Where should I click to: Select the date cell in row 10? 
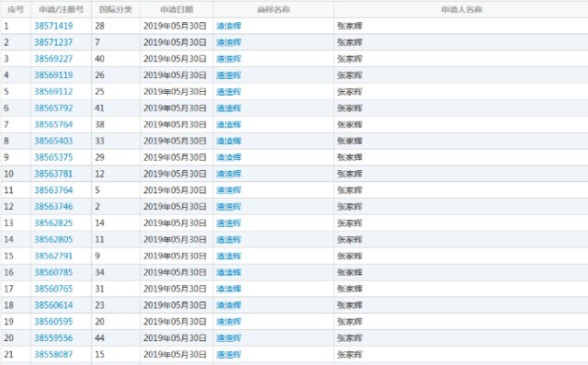coord(176,174)
